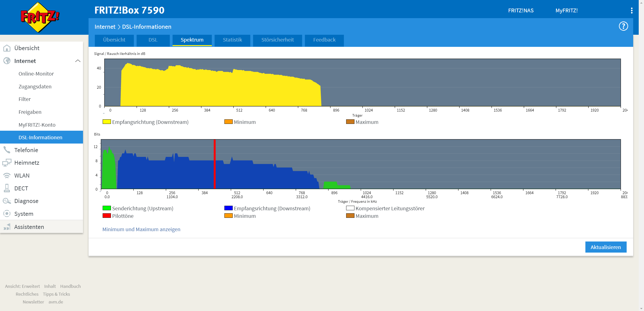This screenshot has width=644, height=311.
Task: Click the System gear icon
Action: [x=7, y=214]
